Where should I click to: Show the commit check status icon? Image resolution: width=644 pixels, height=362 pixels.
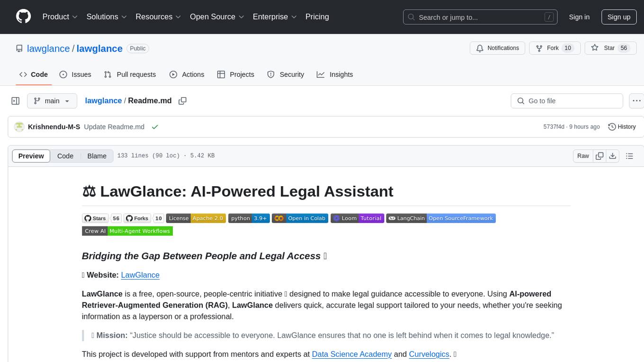click(155, 127)
